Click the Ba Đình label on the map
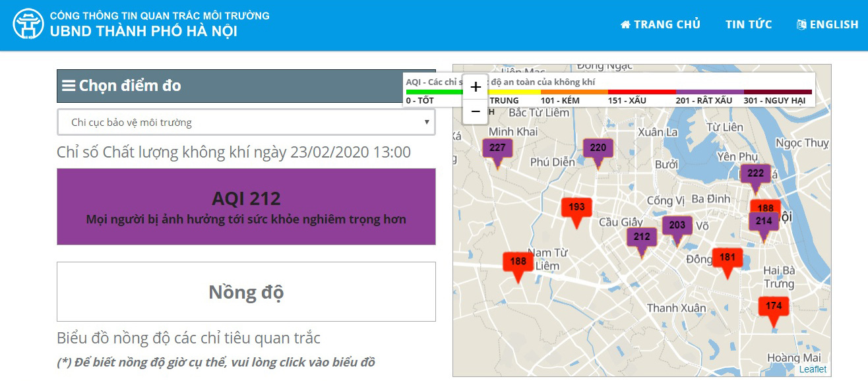 pos(711,198)
